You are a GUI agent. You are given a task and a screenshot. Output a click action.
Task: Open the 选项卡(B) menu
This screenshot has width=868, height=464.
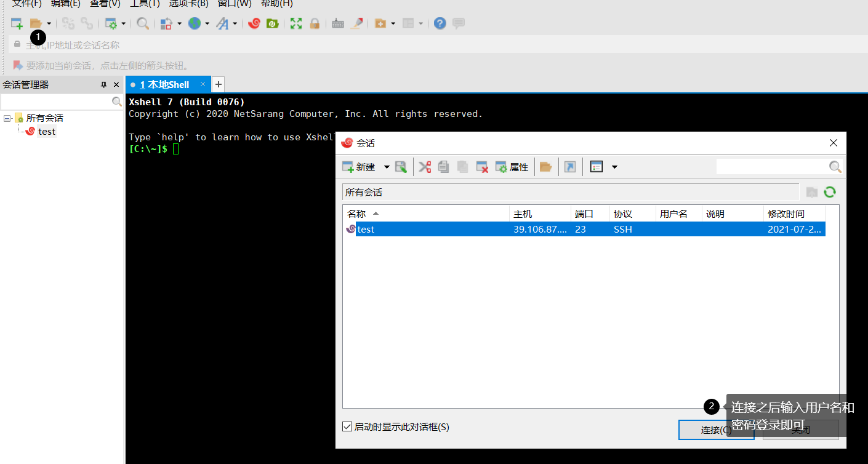189,3
